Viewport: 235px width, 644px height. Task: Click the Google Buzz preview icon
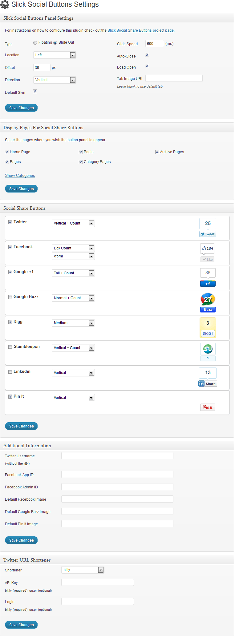click(208, 303)
